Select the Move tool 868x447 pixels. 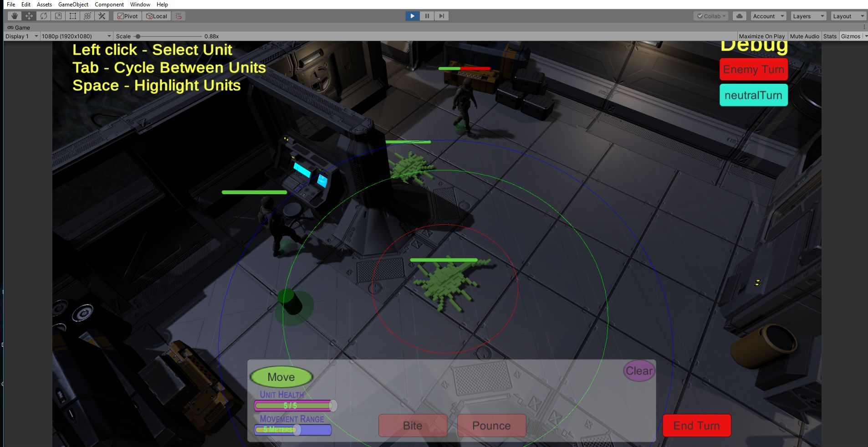click(x=29, y=16)
